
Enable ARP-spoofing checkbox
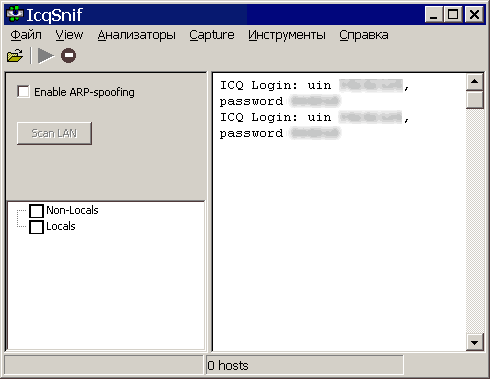pyautogui.click(x=23, y=92)
